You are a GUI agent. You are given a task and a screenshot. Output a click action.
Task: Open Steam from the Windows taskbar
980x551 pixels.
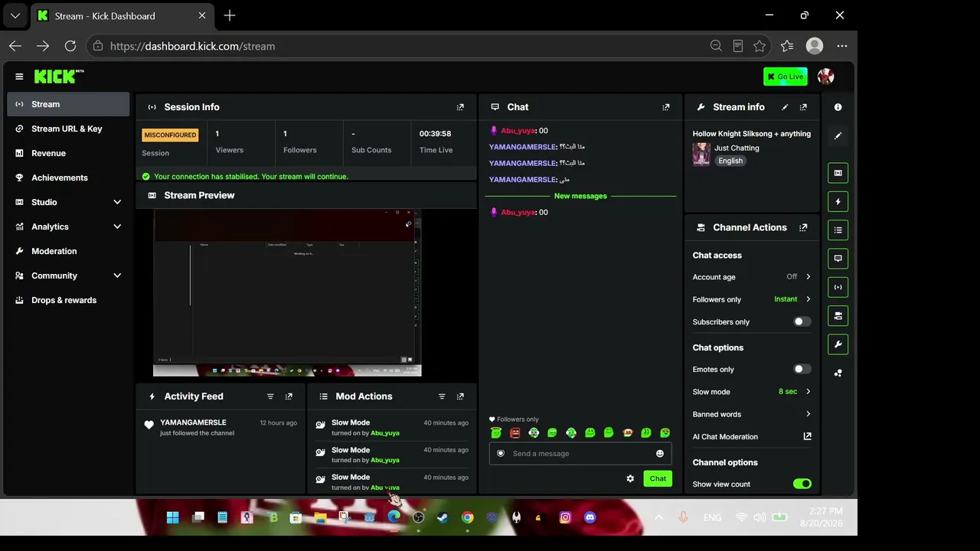[443, 517]
